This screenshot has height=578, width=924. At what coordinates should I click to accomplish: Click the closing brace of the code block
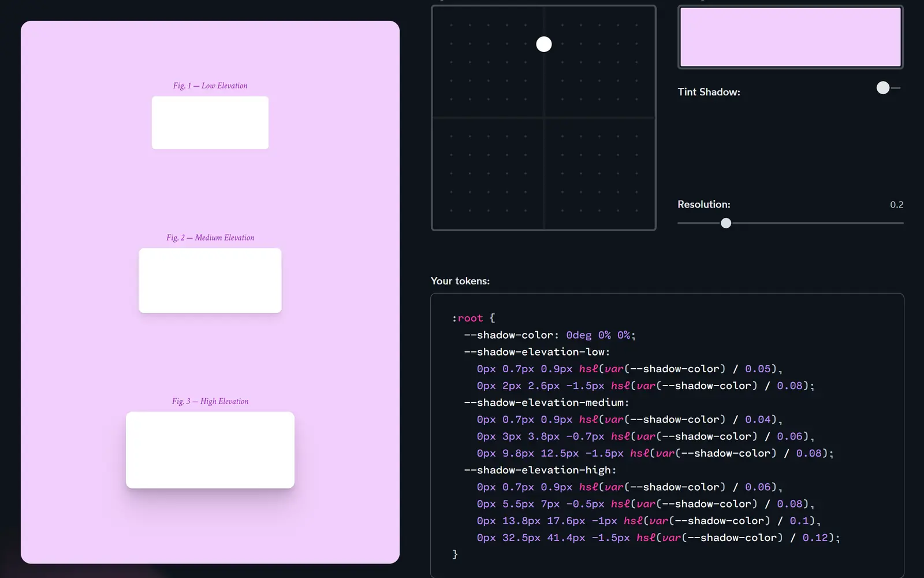[x=455, y=554]
